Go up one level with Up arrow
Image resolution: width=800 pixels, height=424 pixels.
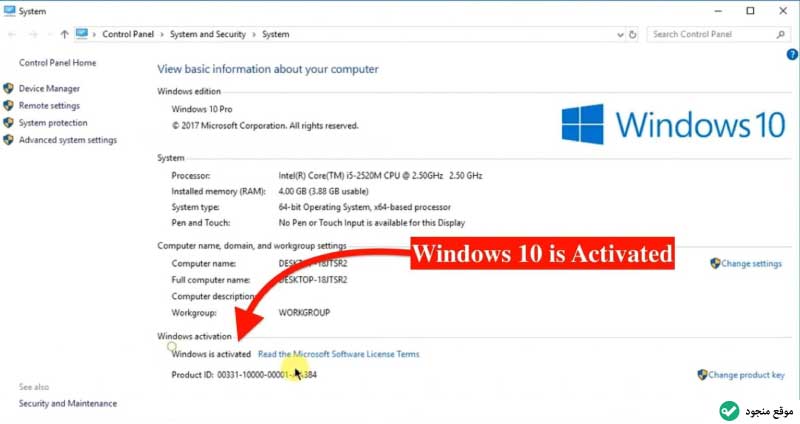[64, 34]
